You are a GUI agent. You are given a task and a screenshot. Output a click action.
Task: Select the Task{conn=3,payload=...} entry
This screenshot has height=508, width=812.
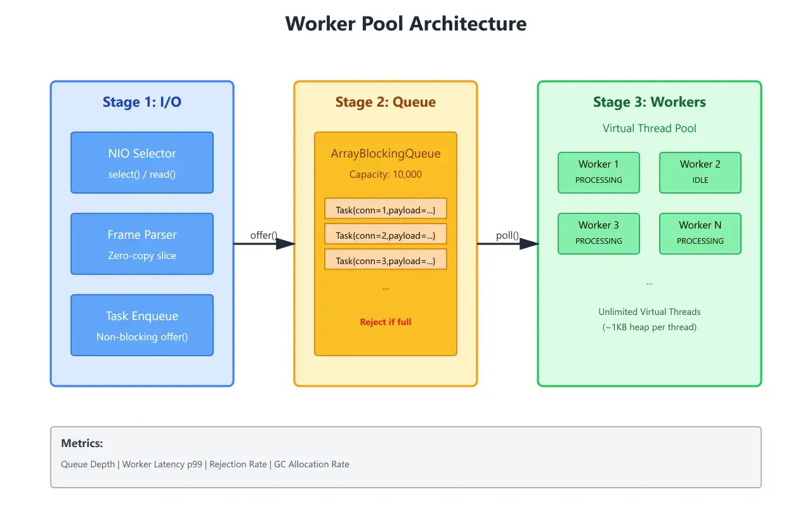pyautogui.click(x=386, y=259)
